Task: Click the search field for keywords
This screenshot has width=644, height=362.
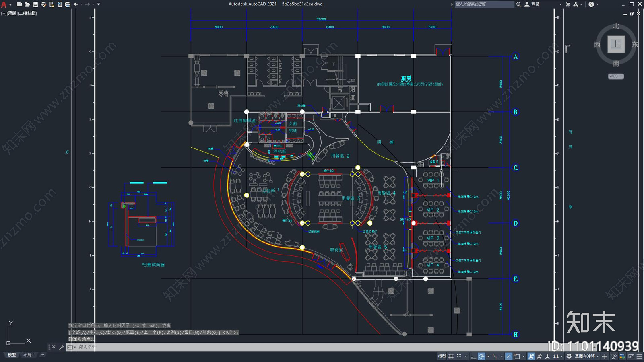Action: click(x=484, y=4)
